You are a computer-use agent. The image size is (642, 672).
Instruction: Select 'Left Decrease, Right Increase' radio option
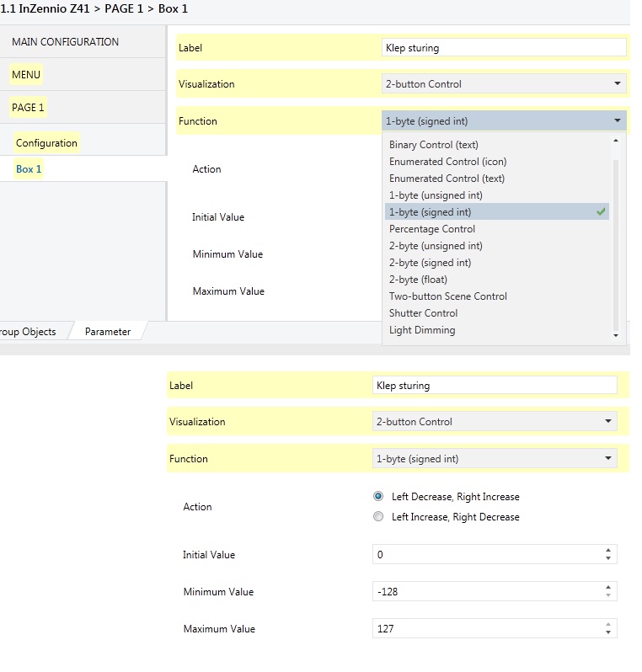point(378,497)
